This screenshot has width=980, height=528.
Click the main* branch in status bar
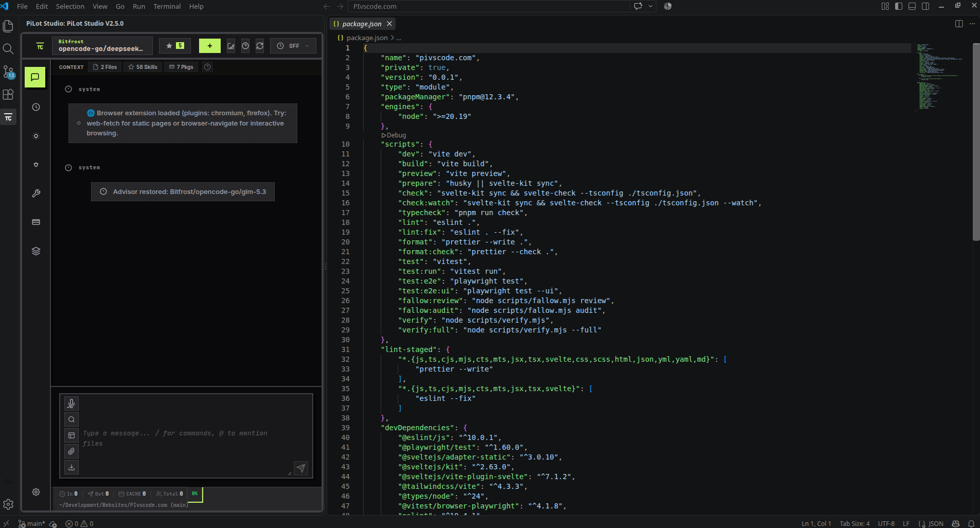pos(32,523)
